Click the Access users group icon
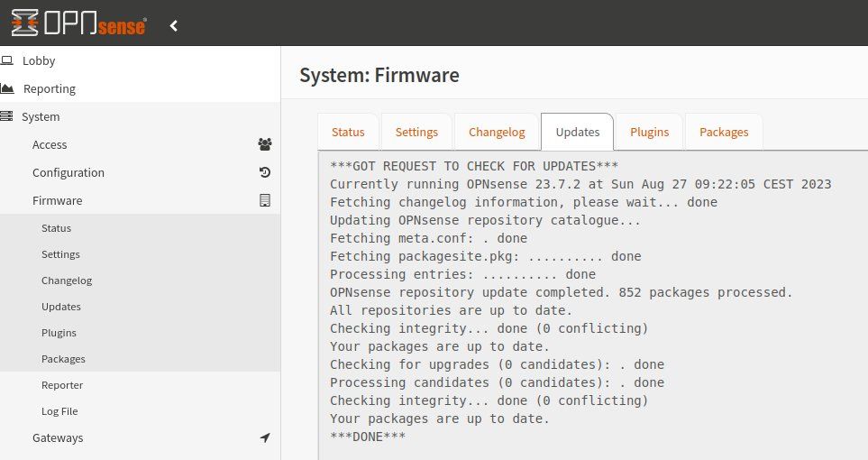 pyautogui.click(x=265, y=144)
